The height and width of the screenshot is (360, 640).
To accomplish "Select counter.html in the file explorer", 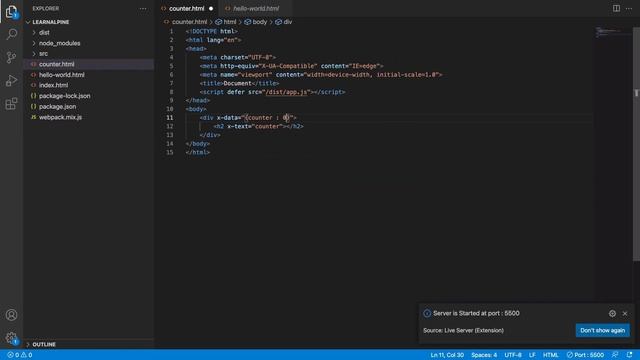I will [57, 64].
